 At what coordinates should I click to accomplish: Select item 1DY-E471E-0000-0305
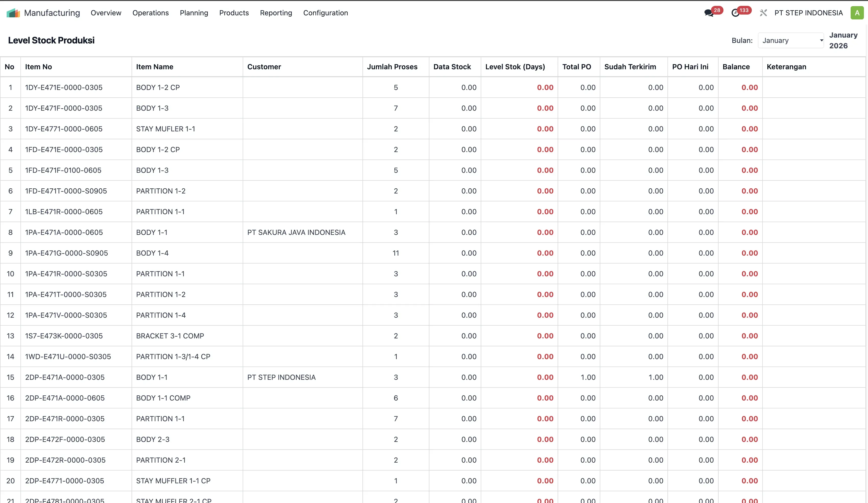(64, 88)
